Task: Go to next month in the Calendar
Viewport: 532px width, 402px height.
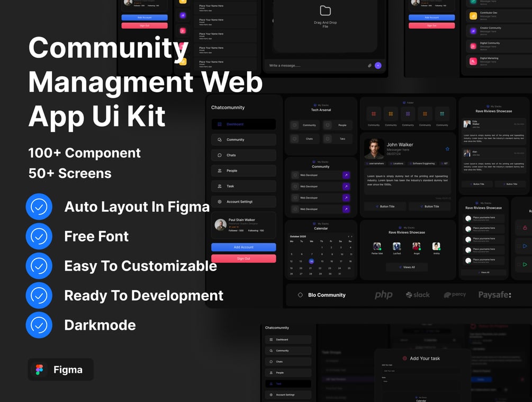Action: 352,236
